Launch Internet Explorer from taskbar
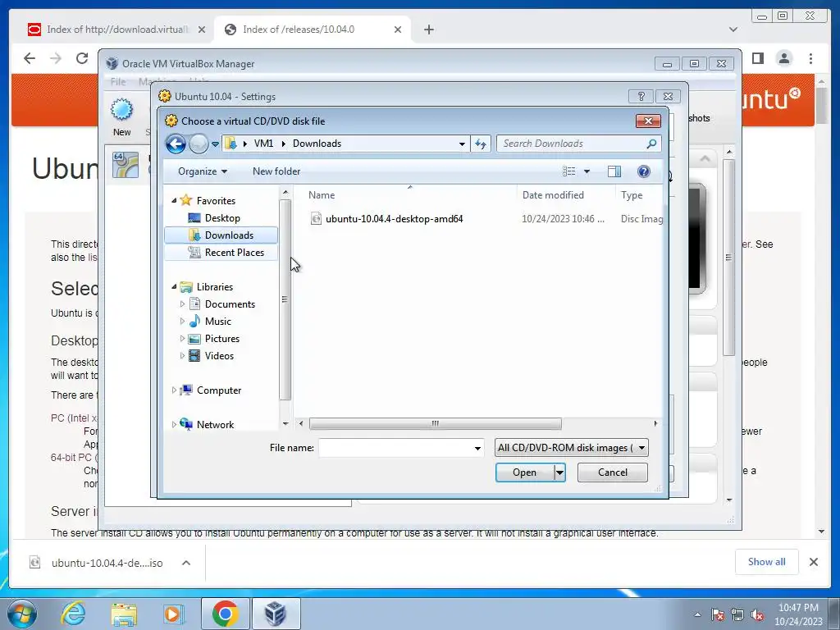 73,614
